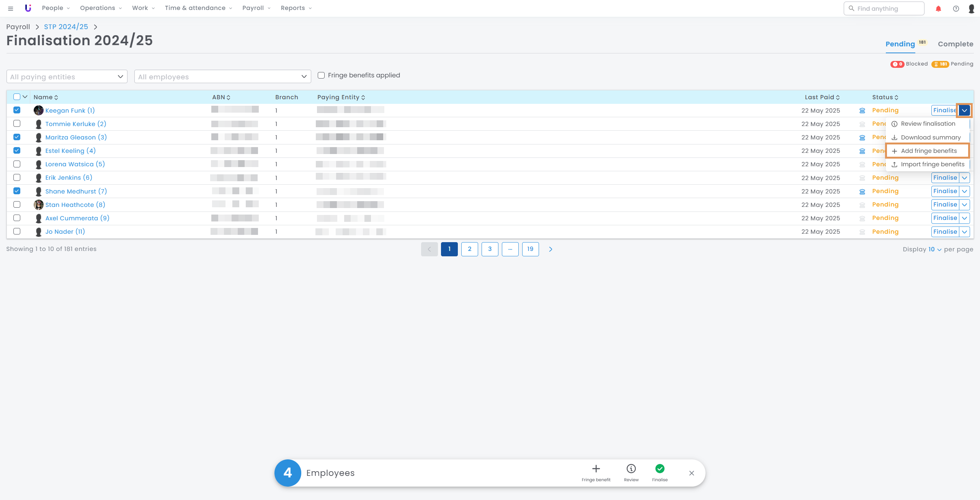Open the All paying entities dropdown

[x=67, y=77]
